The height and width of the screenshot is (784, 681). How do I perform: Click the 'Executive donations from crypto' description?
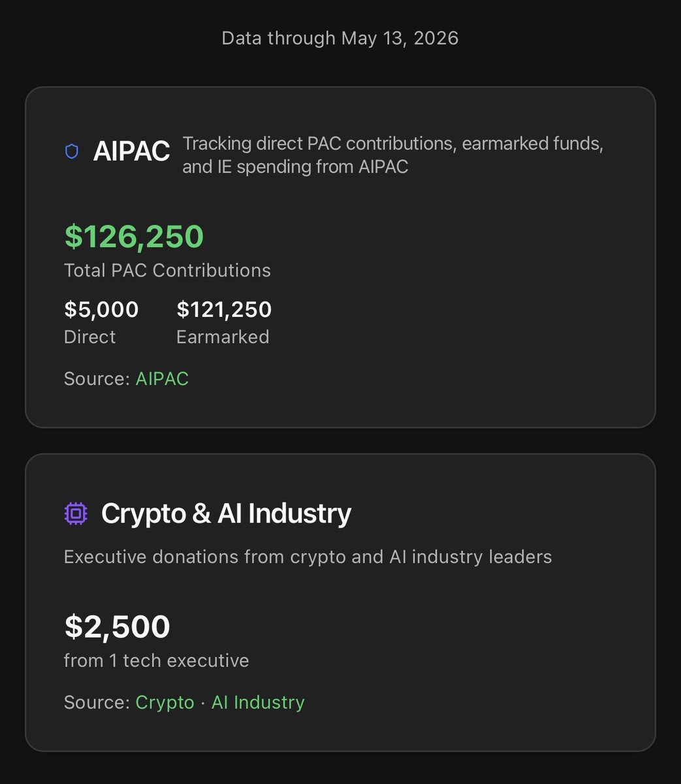point(308,557)
